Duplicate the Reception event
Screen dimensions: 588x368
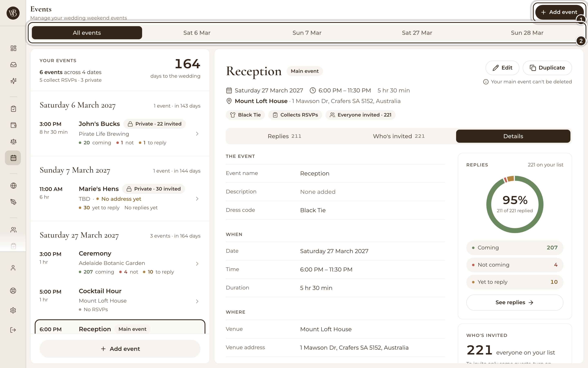coord(547,68)
